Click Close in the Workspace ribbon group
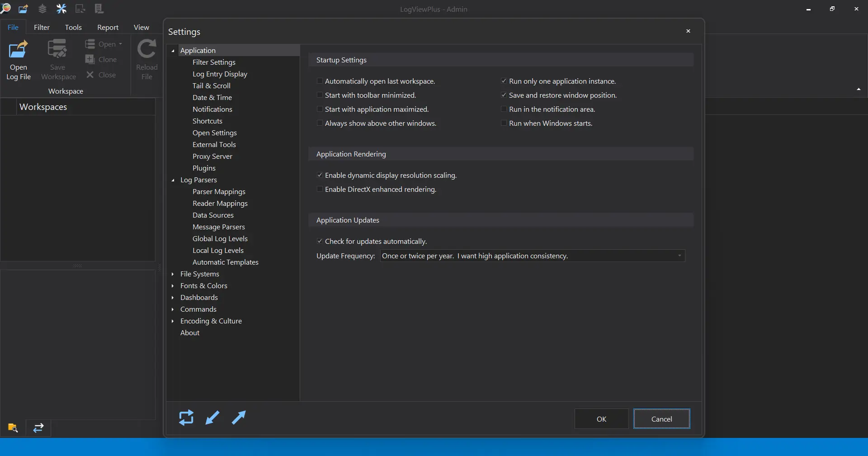Screen dimensions: 868x456 (x=101, y=75)
